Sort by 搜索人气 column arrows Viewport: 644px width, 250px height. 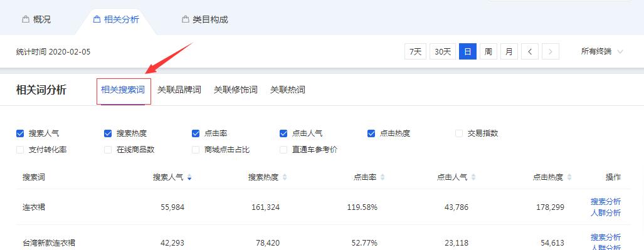click(189, 177)
